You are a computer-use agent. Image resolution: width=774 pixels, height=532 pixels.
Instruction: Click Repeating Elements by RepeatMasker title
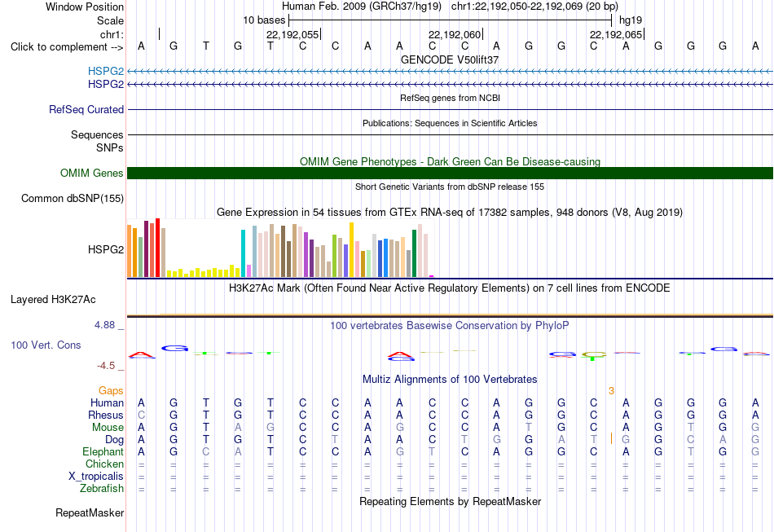pos(451,501)
